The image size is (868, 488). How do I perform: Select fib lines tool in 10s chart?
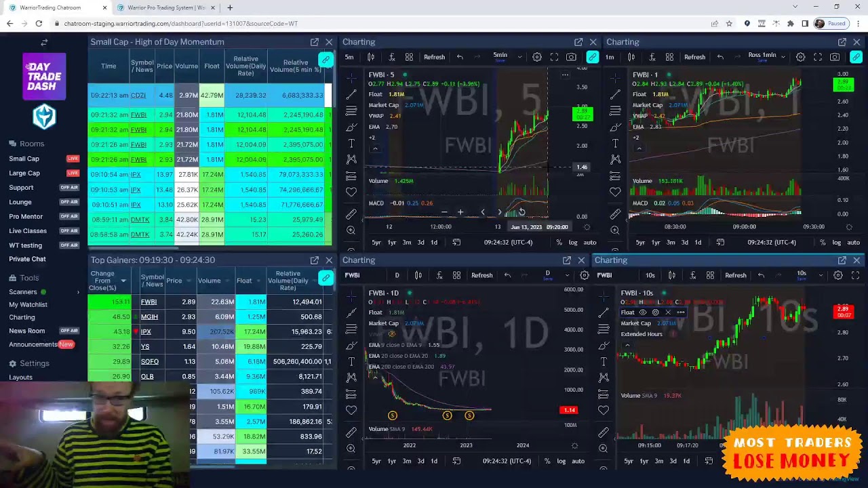603,328
